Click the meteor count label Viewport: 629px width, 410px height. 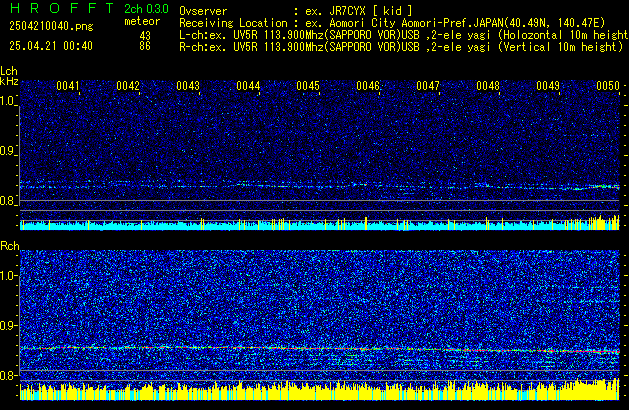pos(142,21)
